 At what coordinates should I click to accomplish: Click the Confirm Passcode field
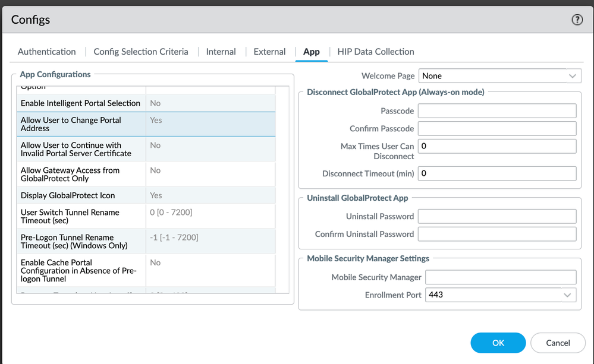pos(497,128)
